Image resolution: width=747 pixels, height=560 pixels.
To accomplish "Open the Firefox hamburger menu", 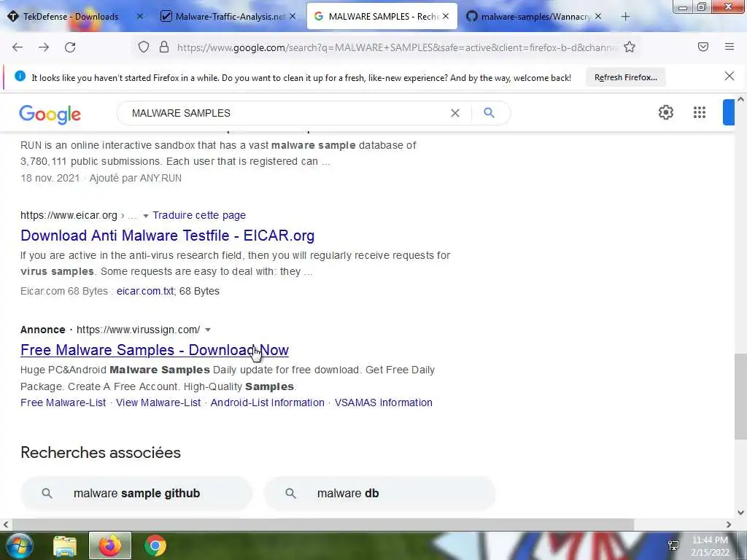I will pos(729,47).
